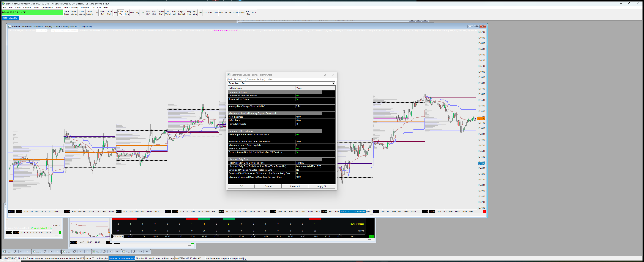Switch to the Number 11 chart tab
This screenshot has width=644, height=262.
[x=141, y=258]
